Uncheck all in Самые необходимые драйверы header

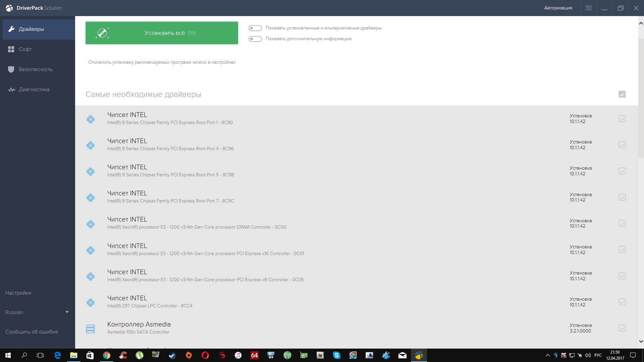(622, 95)
